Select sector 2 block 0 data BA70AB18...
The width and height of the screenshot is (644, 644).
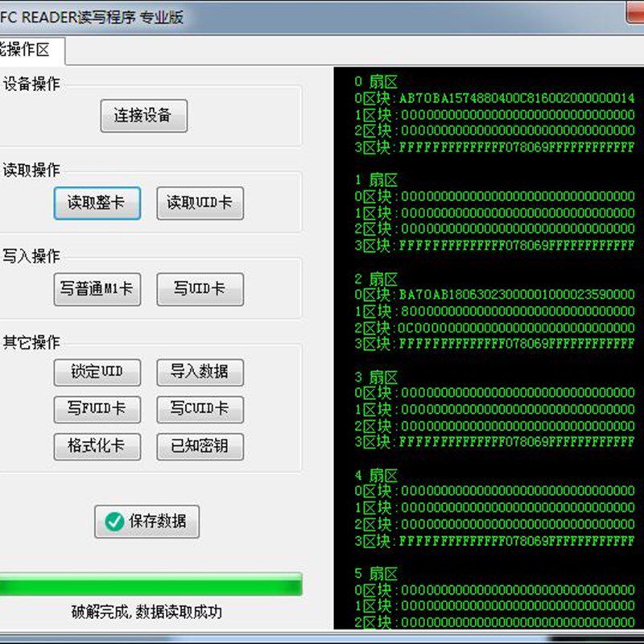[x=494, y=295]
